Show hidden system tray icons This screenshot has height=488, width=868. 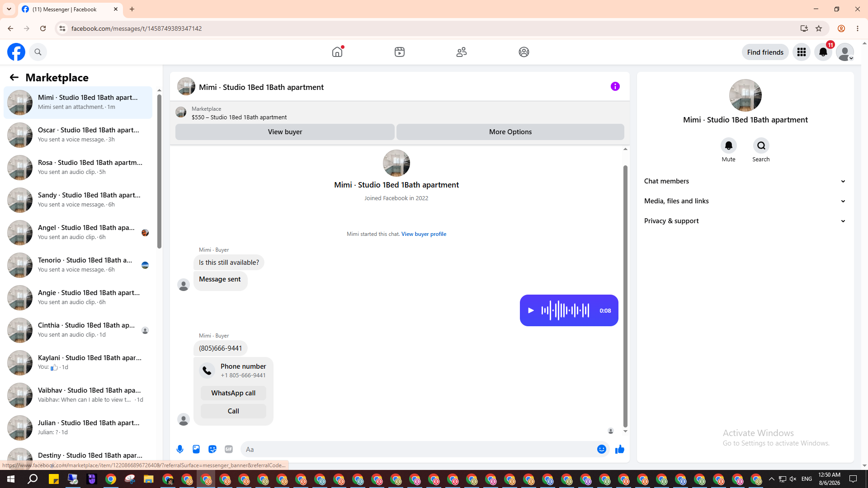[x=772, y=479]
